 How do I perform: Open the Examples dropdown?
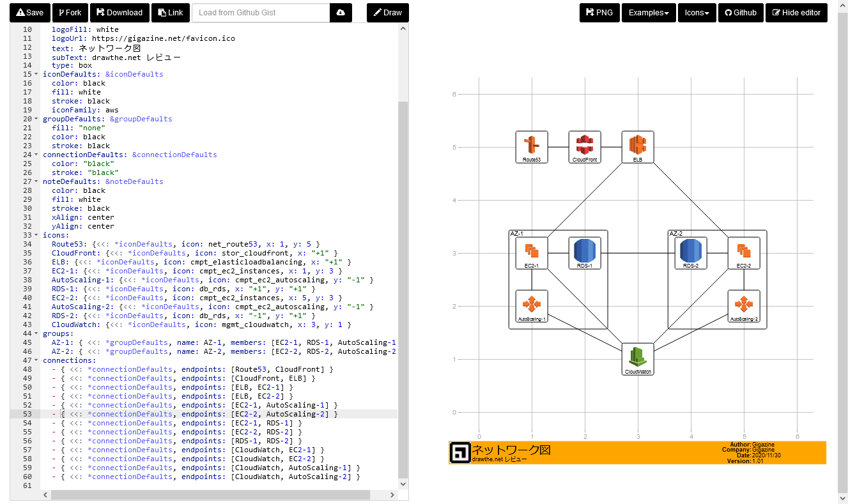648,12
